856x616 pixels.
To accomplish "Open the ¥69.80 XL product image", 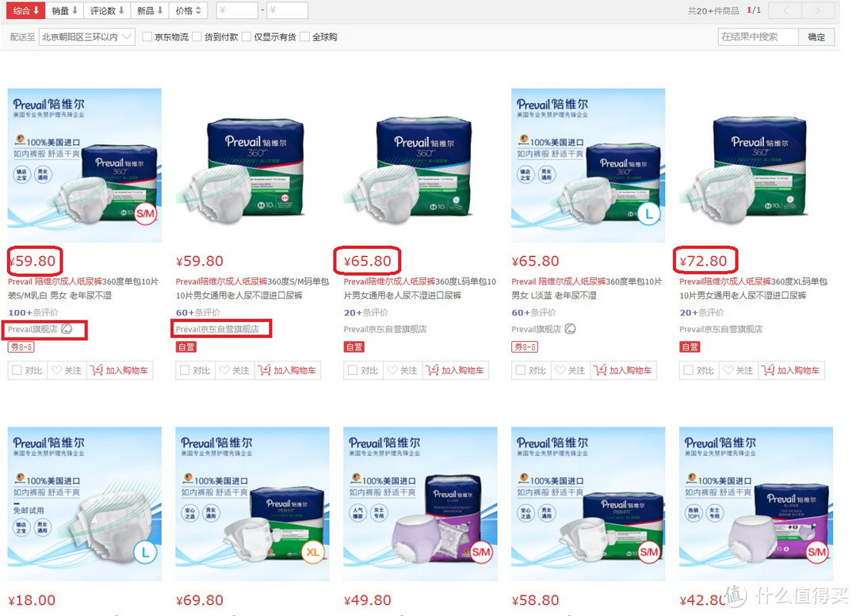I will [252, 503].
